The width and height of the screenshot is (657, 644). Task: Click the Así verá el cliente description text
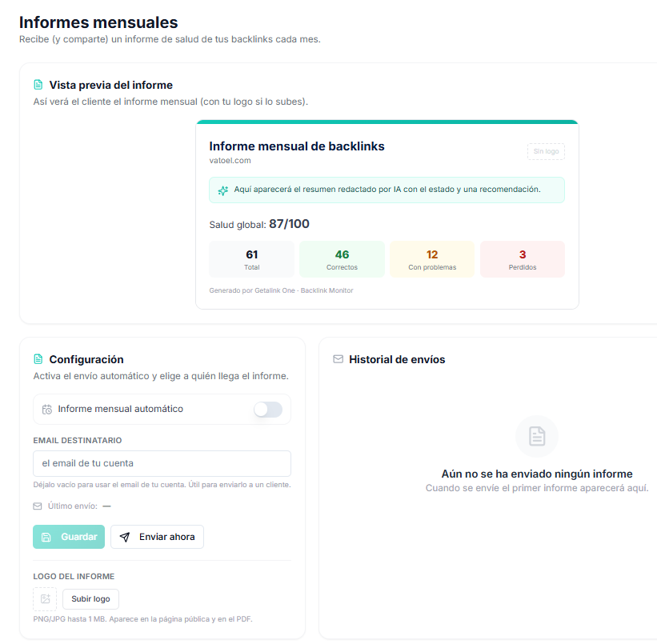click(x=170, y=102)
